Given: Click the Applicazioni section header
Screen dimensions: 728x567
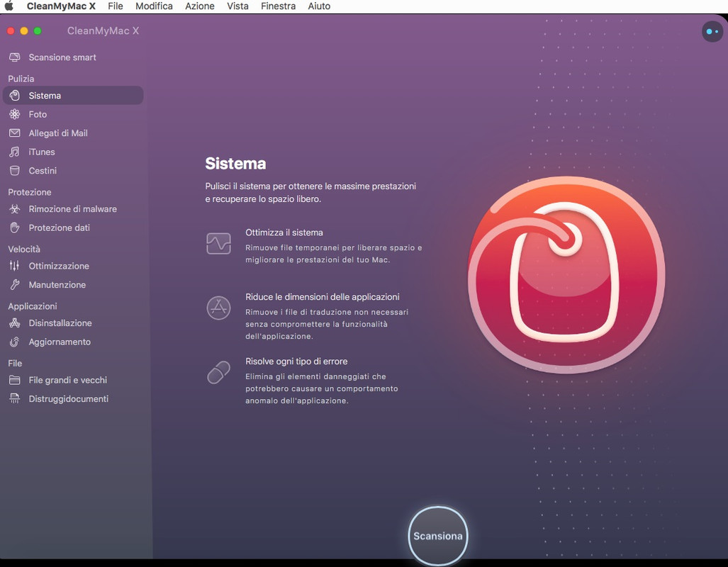Looking at the screenshot, I should [x=32, y=306].
